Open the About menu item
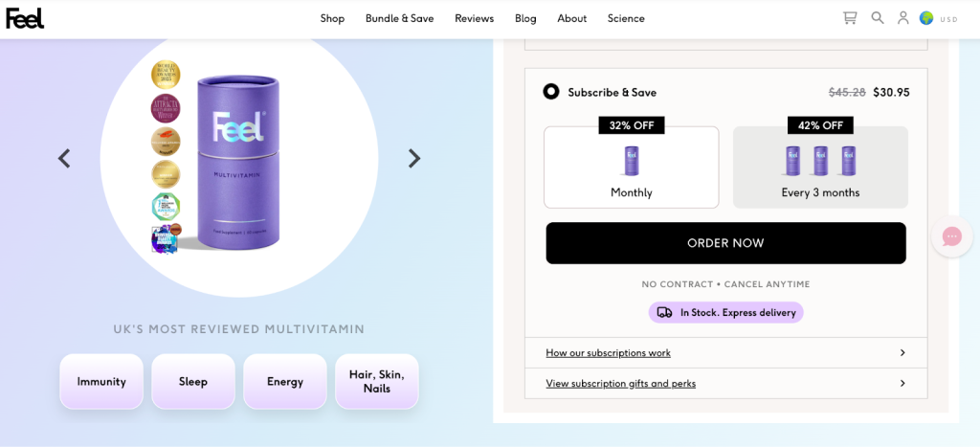The width and height of the screenshot is (980, 447). pyautogui.click(x=572, y=19)
